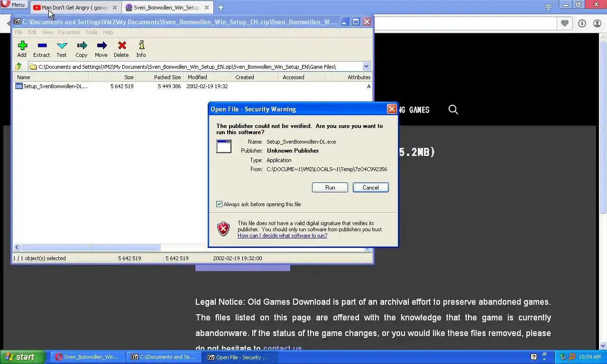Click the Cancel button
607x364 pixels.
371,188
